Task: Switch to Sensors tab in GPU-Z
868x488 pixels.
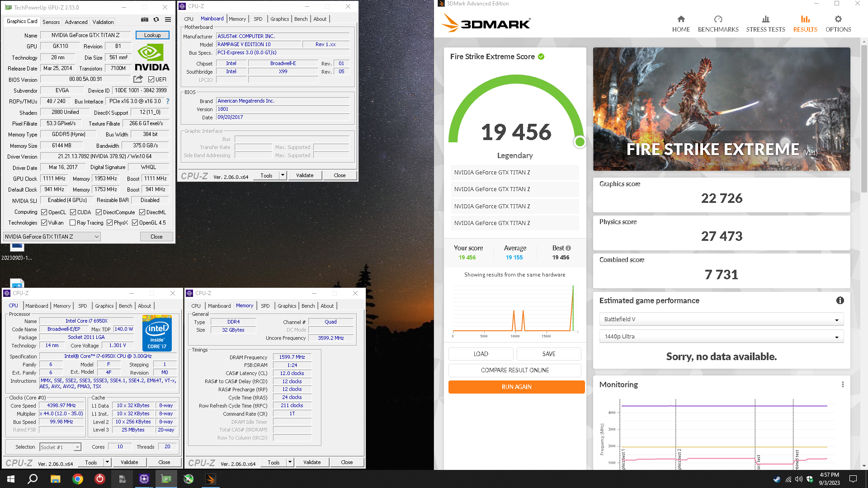Action: pos(51,22)
